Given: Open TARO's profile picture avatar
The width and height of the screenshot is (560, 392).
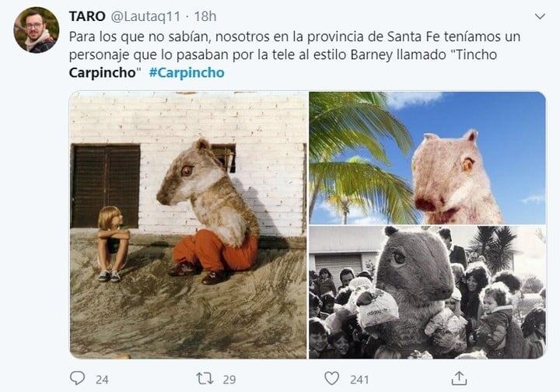Looking at the screenshot, I should 37,30.
